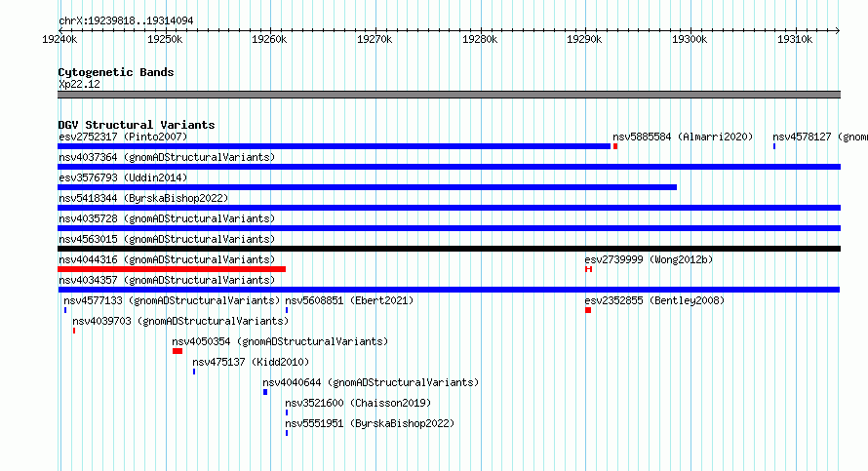Click nsv4044316 (gnomADStructuralVariants) label
This screenshot has height=471, width=868.
pyautogui.click(x=167, y=259)
